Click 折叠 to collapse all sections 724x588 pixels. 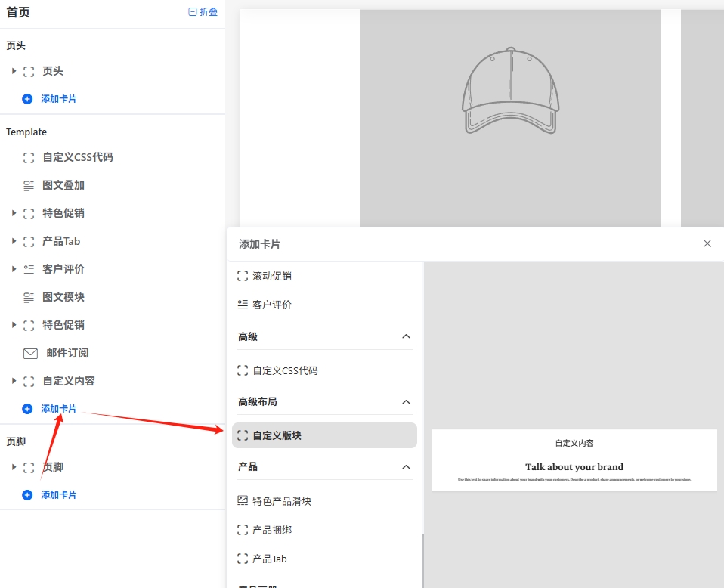(x=203, y=12)
